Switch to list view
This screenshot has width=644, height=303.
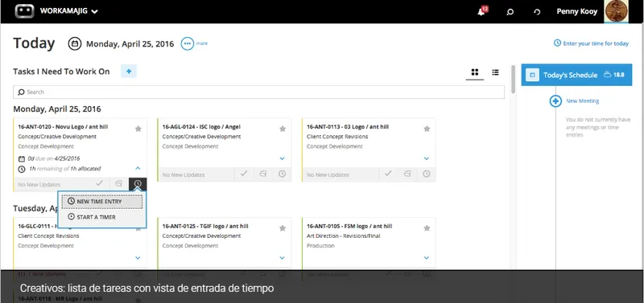click(495, 72)
